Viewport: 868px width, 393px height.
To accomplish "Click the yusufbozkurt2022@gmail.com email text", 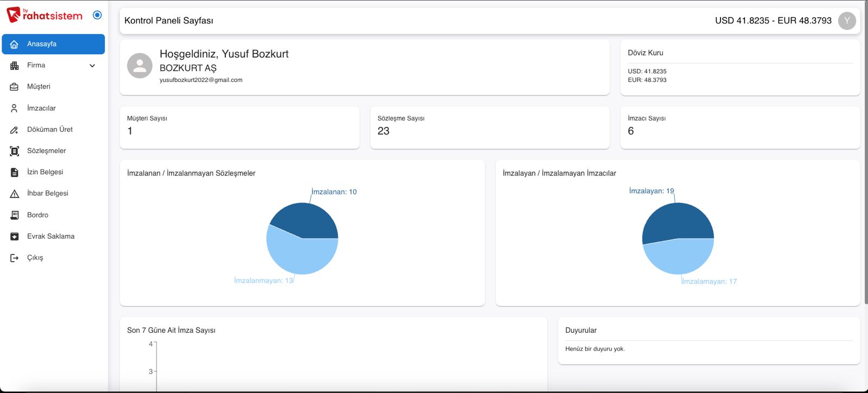I will 201,80.
